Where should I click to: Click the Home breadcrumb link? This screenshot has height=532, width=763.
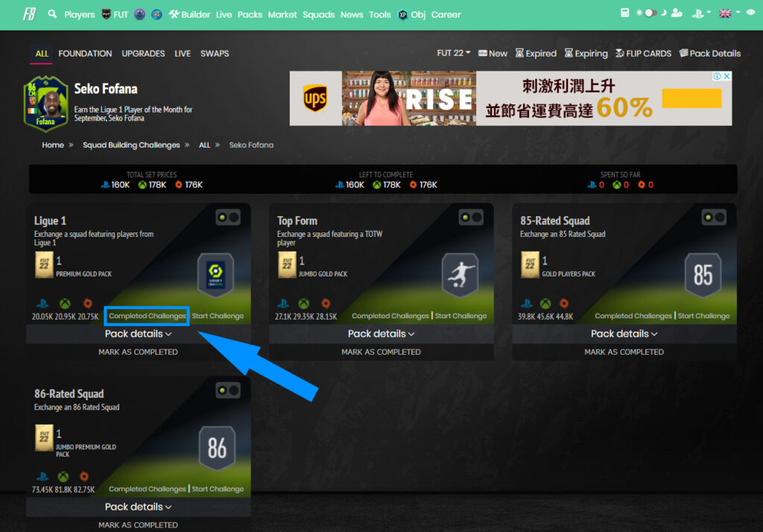click(x=53, y=145)
